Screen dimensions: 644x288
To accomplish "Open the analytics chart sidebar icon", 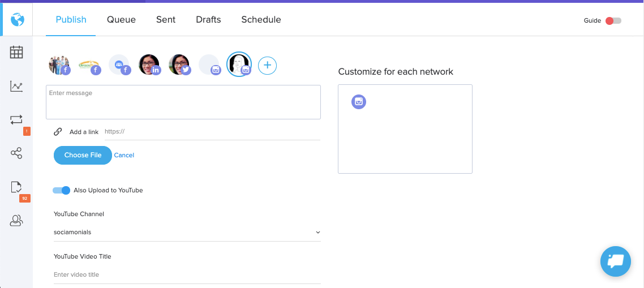I will 16,86.
